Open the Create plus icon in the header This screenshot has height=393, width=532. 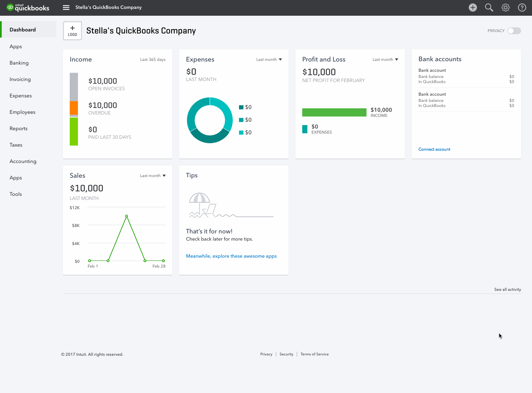(x=473, y=8)
